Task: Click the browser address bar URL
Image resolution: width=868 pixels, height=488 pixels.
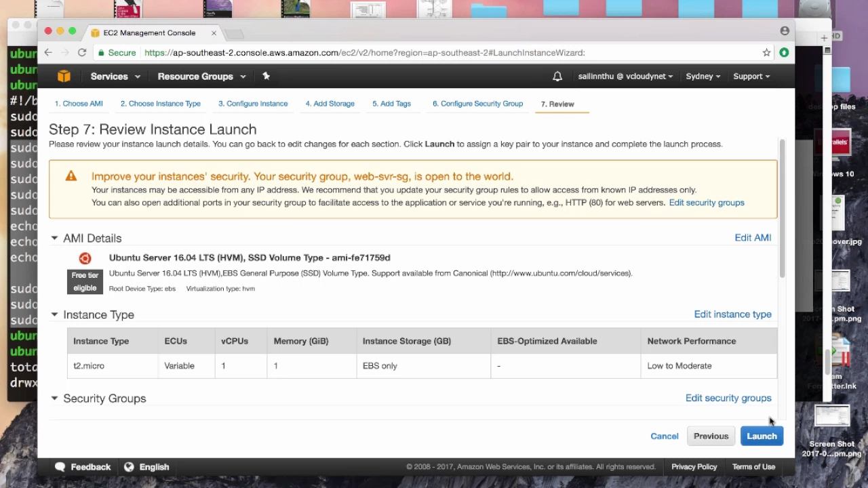Action: 364,53
